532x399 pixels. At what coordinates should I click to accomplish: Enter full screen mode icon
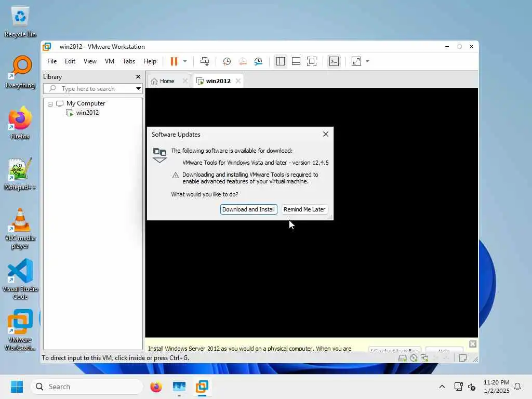click(x=312, y=61)
